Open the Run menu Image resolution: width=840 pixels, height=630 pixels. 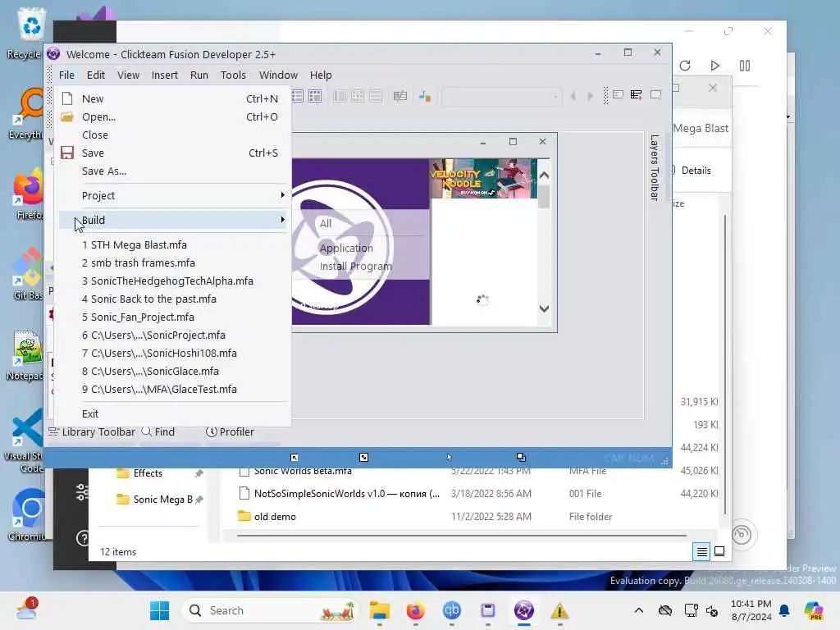(x=199, y=75)
